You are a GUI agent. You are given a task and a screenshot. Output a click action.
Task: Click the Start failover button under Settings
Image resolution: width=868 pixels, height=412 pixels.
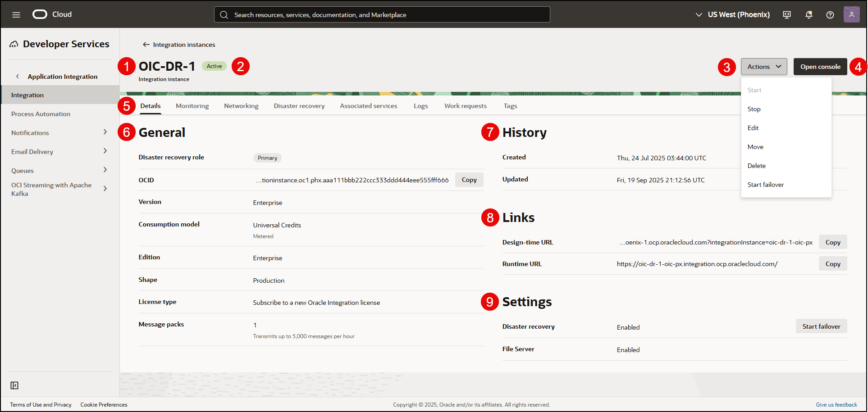pos(821,326)
